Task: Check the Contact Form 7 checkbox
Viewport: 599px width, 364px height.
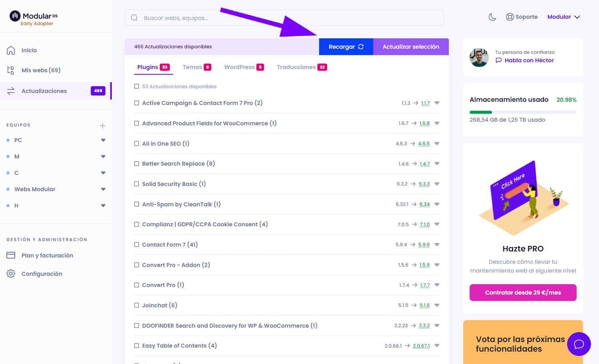Action: [x=137, y=245]
